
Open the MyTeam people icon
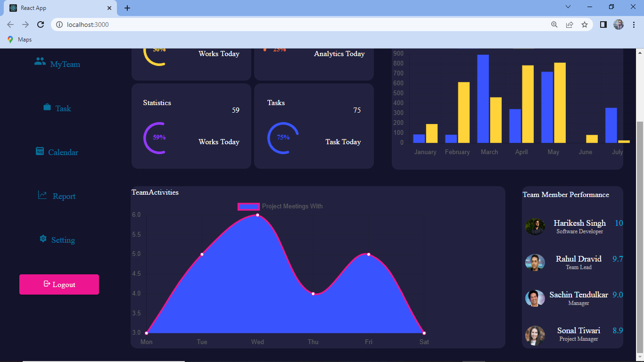[40, 61]
